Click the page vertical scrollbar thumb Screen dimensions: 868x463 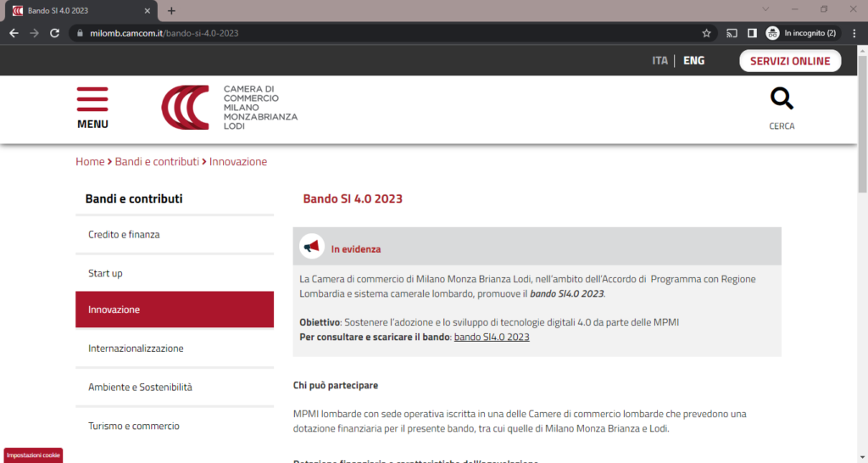862,123
